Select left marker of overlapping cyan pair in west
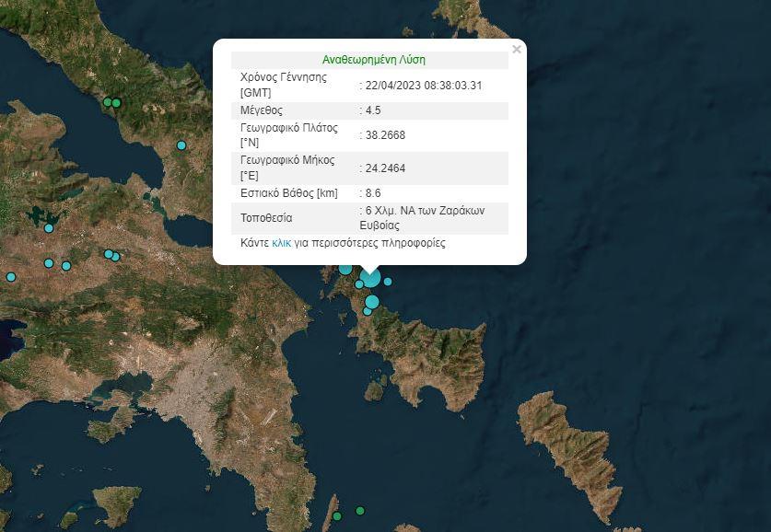Viewport: 771px width, 532px height. coord(109,254)
